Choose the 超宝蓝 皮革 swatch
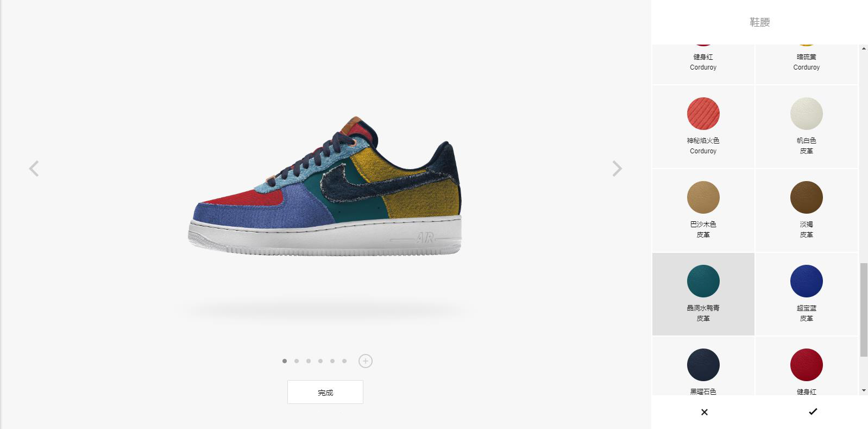The image size is (868, 429). click(x=807, y=294)
